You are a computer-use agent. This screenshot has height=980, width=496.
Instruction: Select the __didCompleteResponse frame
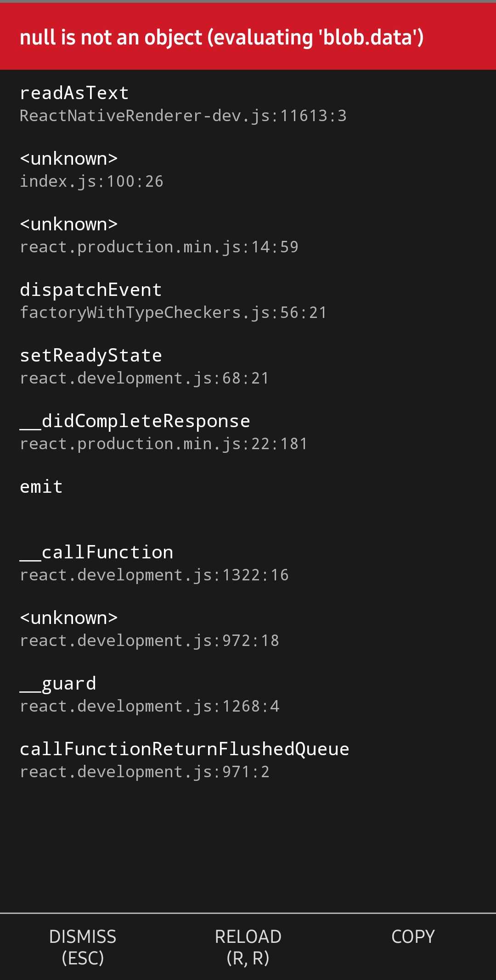[135, 420]
